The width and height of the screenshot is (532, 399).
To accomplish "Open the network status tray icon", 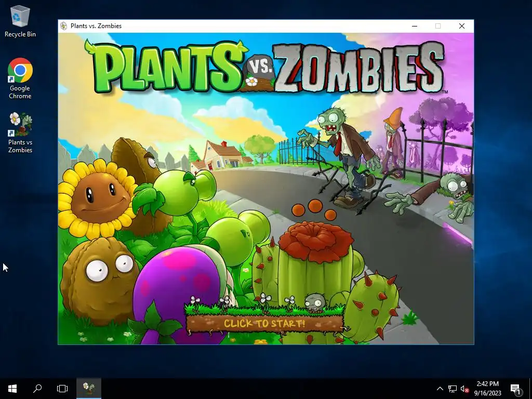I will [x=453, y=389].
